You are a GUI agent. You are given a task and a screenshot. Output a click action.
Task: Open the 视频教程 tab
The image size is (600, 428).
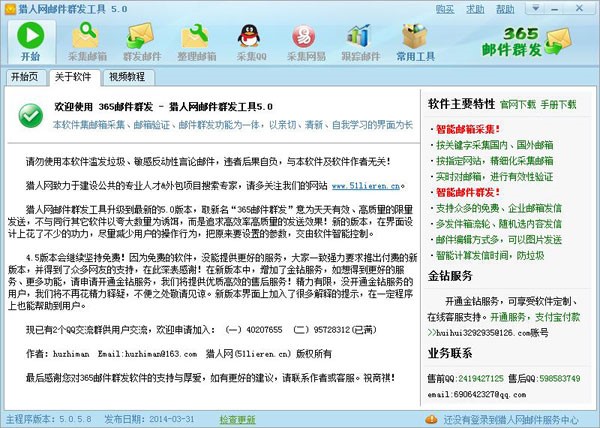click(127, 77)
